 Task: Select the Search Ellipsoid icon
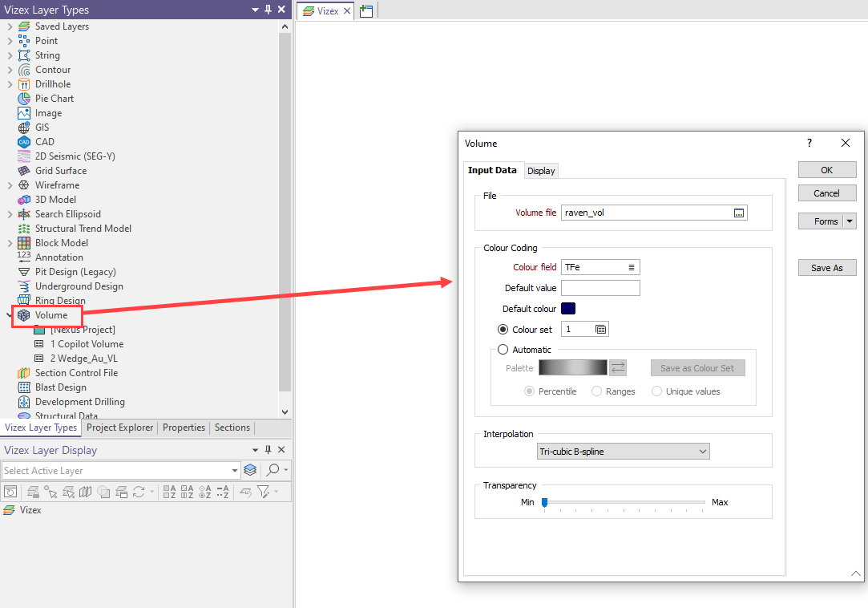(24, 214)
